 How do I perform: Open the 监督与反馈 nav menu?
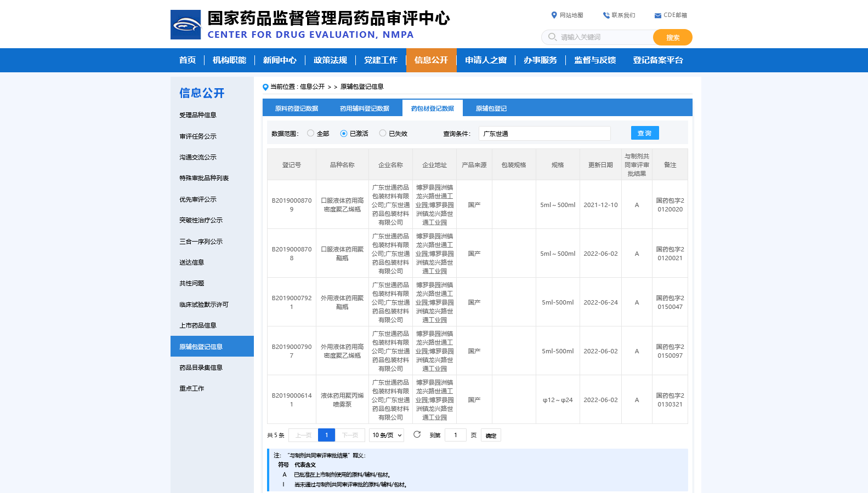[x=595, y=60]
